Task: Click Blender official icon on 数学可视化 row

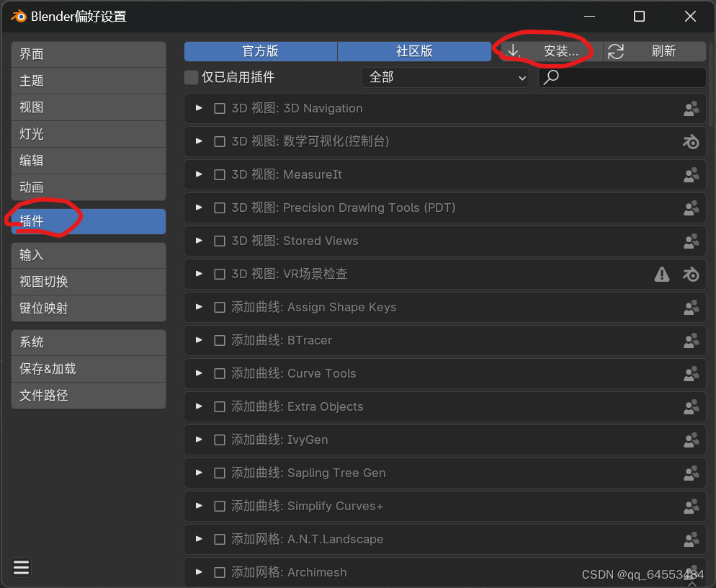Action: point(691,142)
